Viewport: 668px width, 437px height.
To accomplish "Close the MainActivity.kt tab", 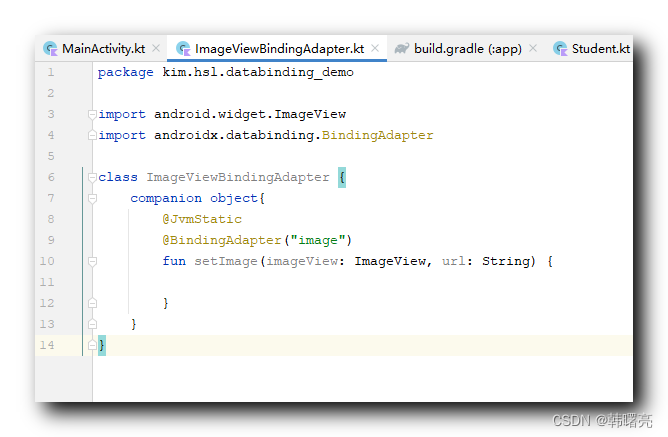I will point(156,48).
